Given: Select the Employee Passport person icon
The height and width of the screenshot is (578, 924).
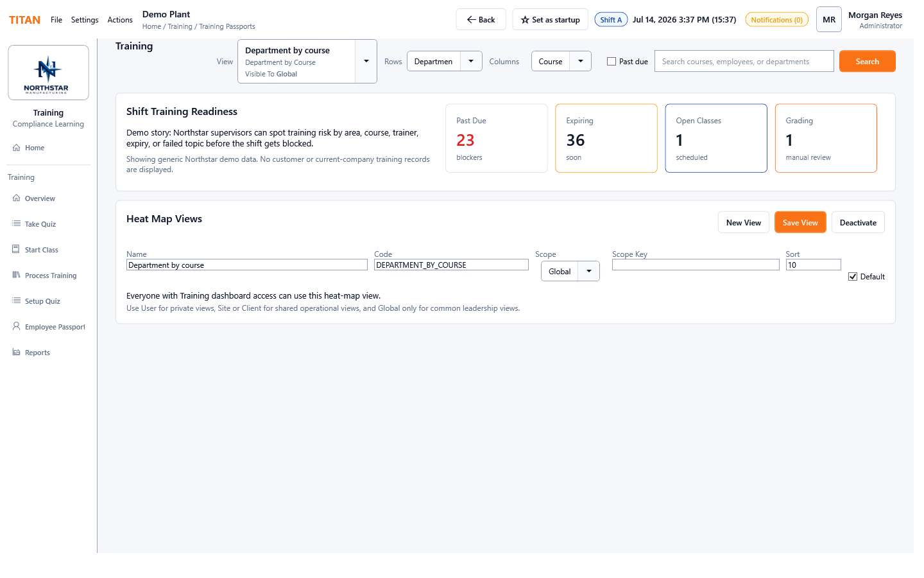Looking at the screenshot, I should (17, 326).
